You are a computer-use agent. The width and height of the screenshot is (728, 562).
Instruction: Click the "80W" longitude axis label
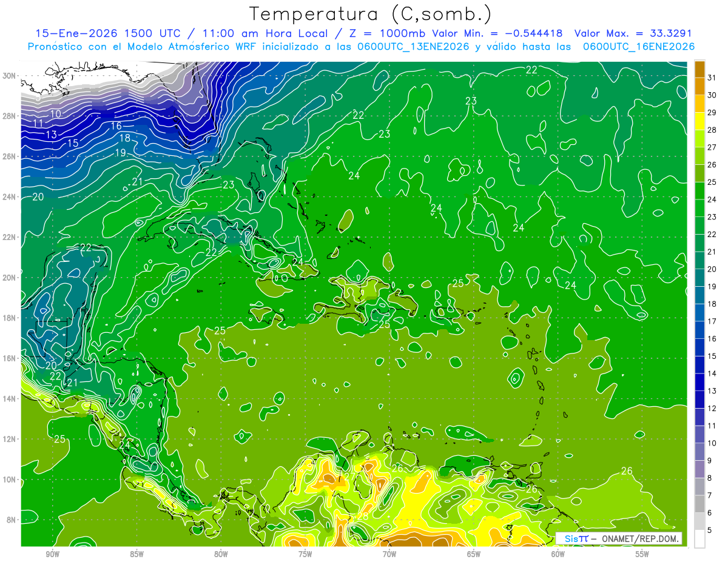tap(221, 555)
